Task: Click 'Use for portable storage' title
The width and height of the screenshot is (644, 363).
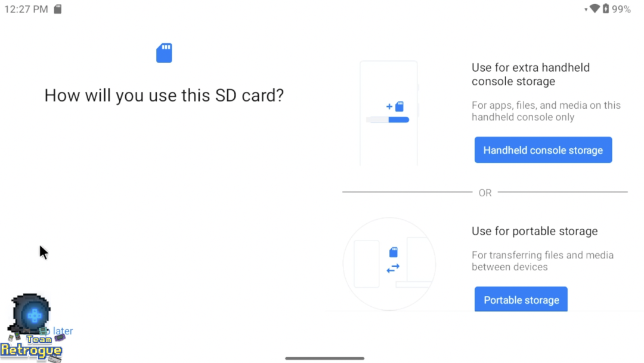Action: [x=534, y=231]
